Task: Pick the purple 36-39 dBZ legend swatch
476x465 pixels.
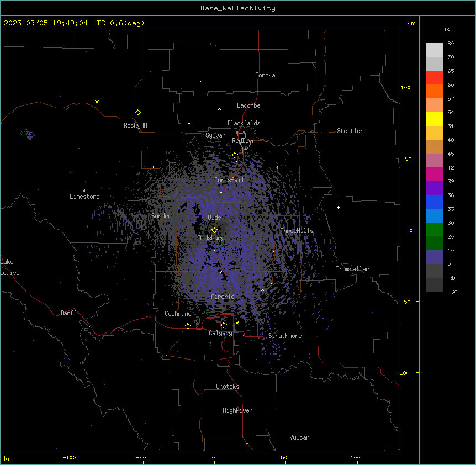Action: [x=434, y=188]
